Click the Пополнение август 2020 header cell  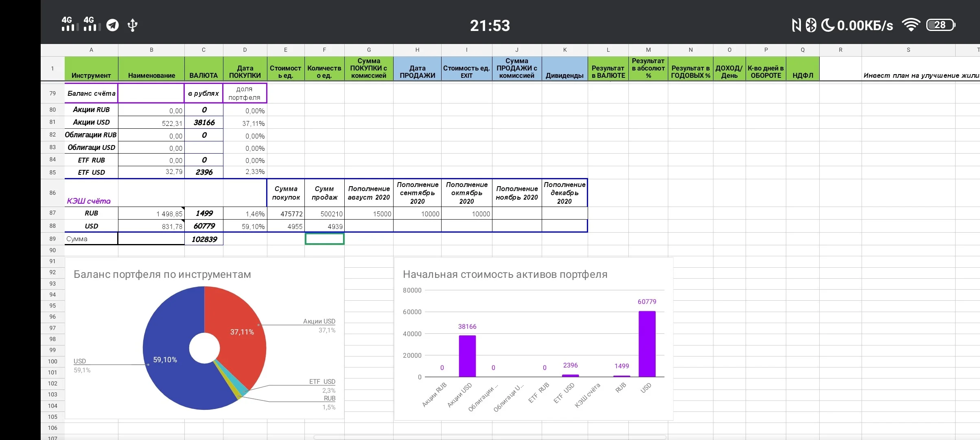click(369, 193)
